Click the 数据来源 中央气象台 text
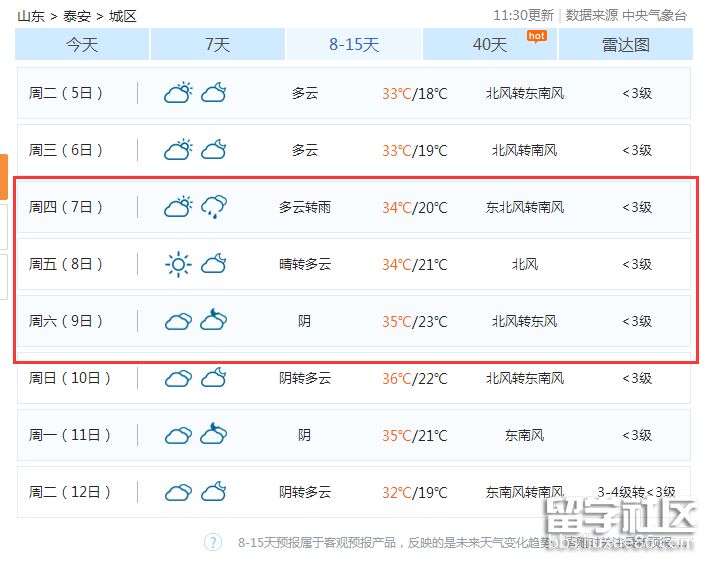The image size is (711, 564). coord(626,16)
